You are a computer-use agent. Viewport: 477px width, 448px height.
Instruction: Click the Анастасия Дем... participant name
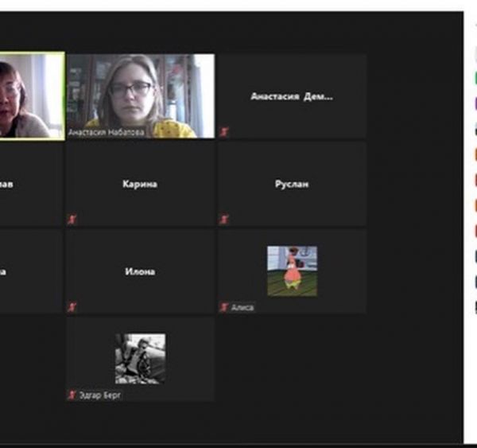pos(292,96)
